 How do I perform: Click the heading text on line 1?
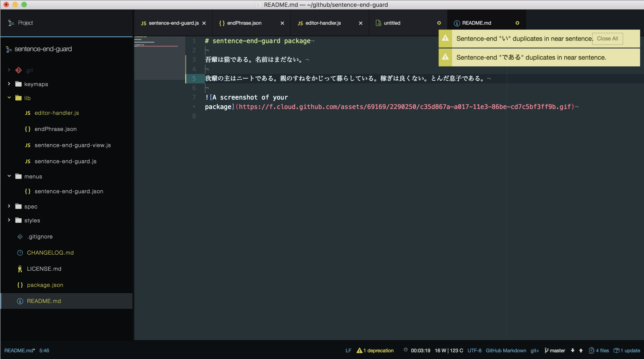click(x=258, y=41)
